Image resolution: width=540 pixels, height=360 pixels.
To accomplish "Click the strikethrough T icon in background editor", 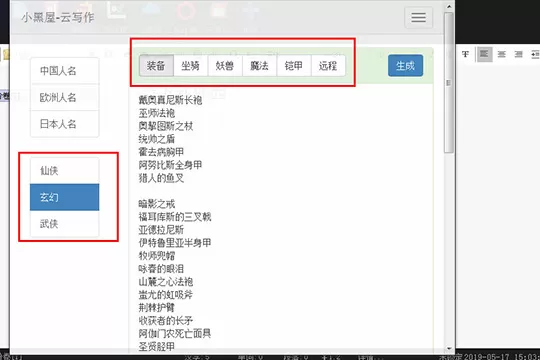I will (465, 54).
